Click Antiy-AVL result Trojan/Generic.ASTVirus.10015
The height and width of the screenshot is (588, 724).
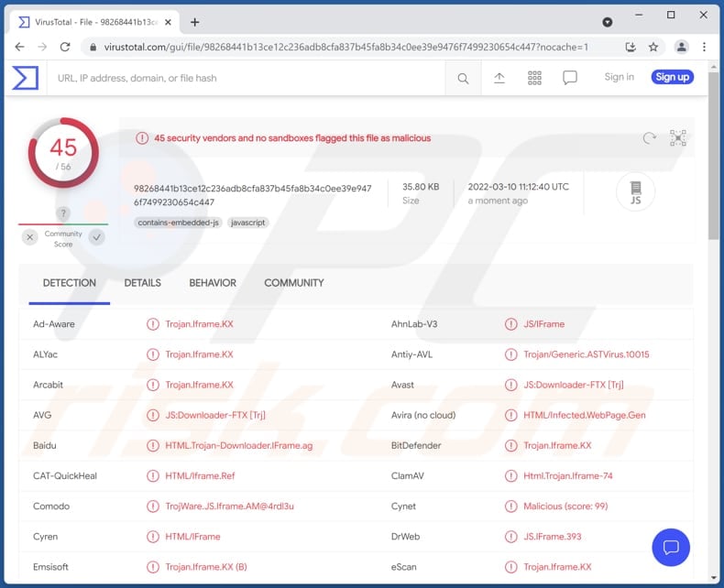586,354
